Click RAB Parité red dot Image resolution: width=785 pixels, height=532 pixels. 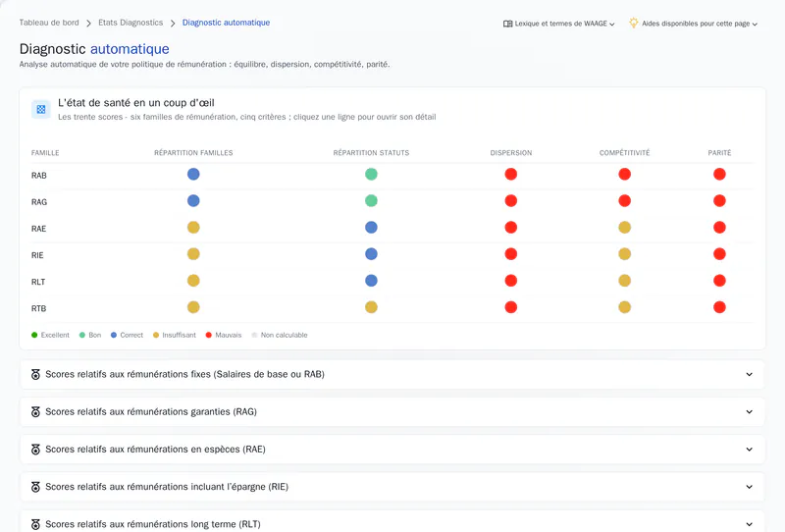coord(719,175)
